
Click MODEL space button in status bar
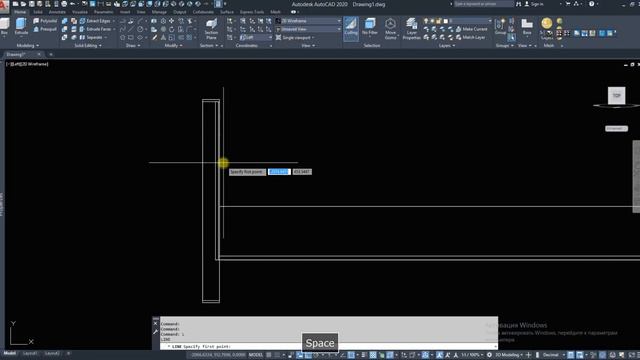(x=256, y=355)
